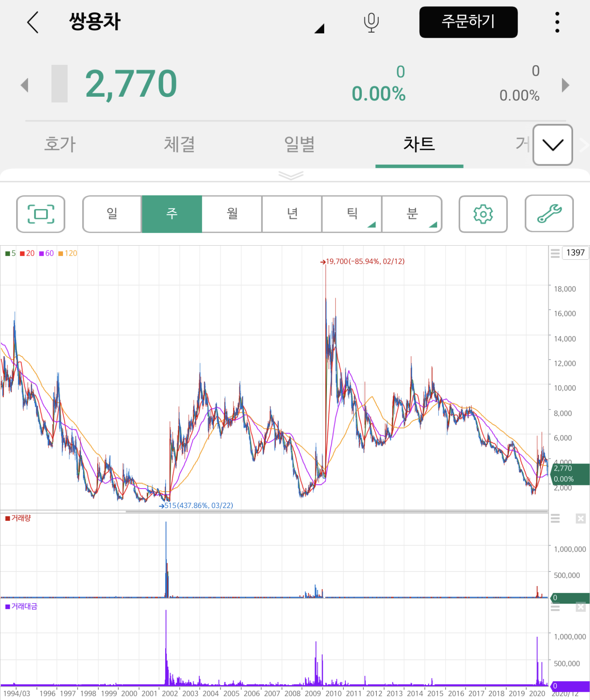
Task: Select the 월 monthly chart period
Action: click(x=232, y=214)
